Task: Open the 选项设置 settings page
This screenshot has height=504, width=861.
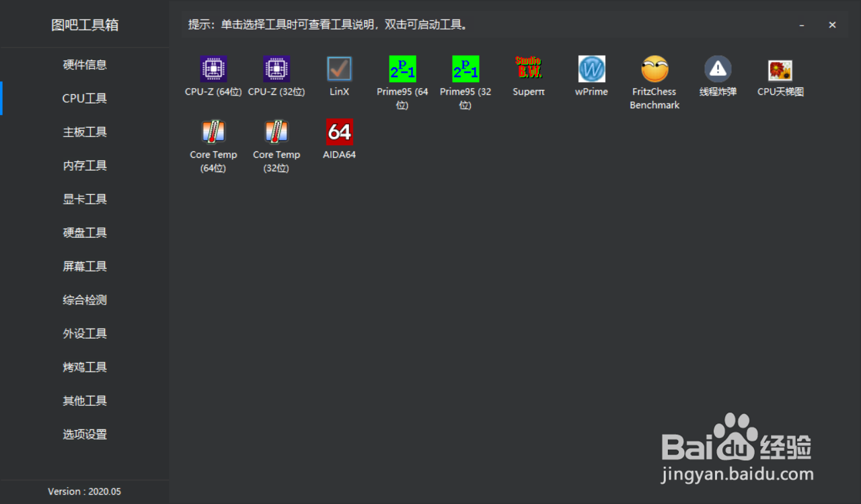Action: tap(85, 434)
